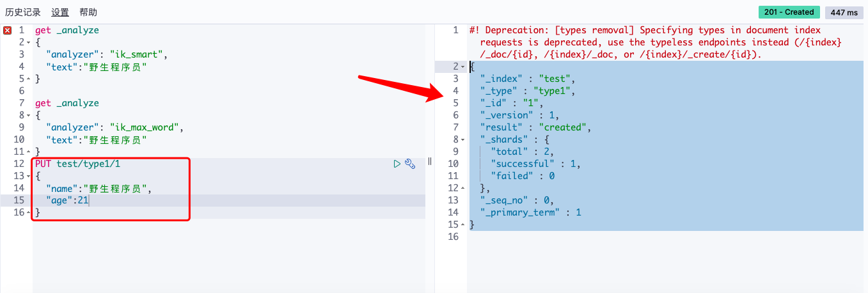The width and height of the screenshot is (868, 293).
Task: Click the first "get _analyze" line
Action: 67,30
